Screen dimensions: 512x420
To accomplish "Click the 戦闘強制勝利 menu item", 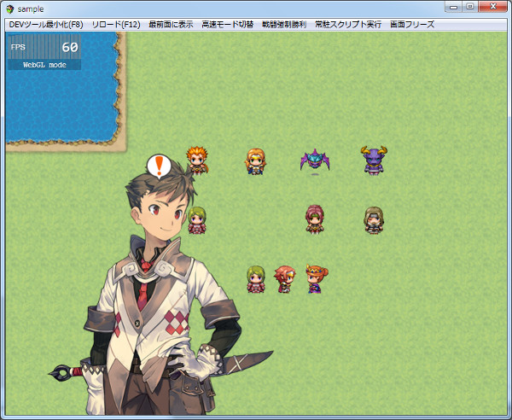I will 284,25.
